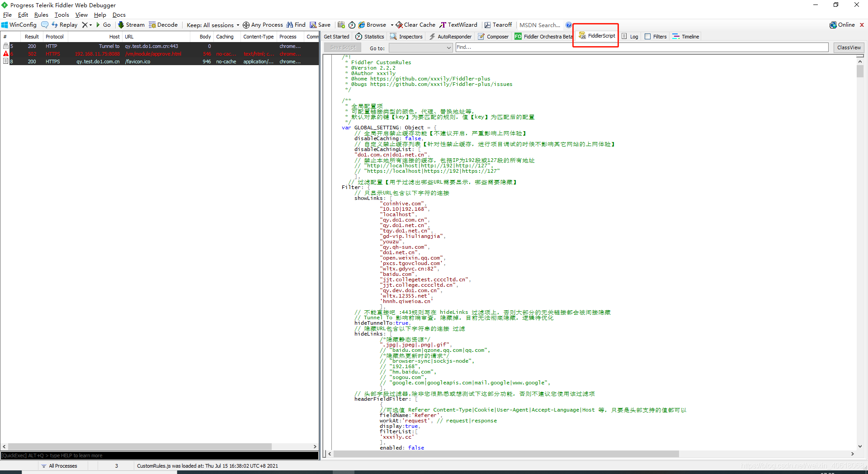Replay the selected session
Screen dimensions: 868x474
(x=64, y=25)
